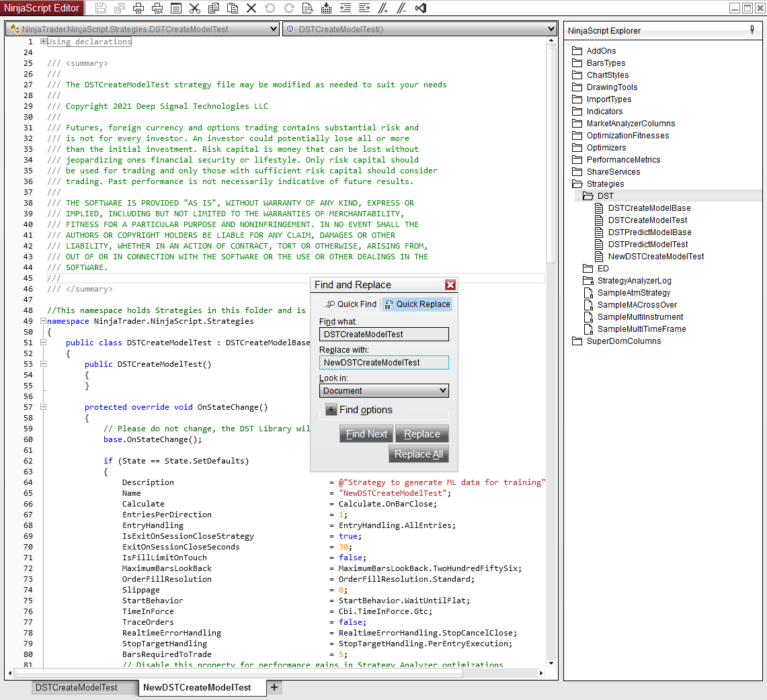Click the Comment selection icon
The height and width of the screenshot is (700, 767).
383,8
